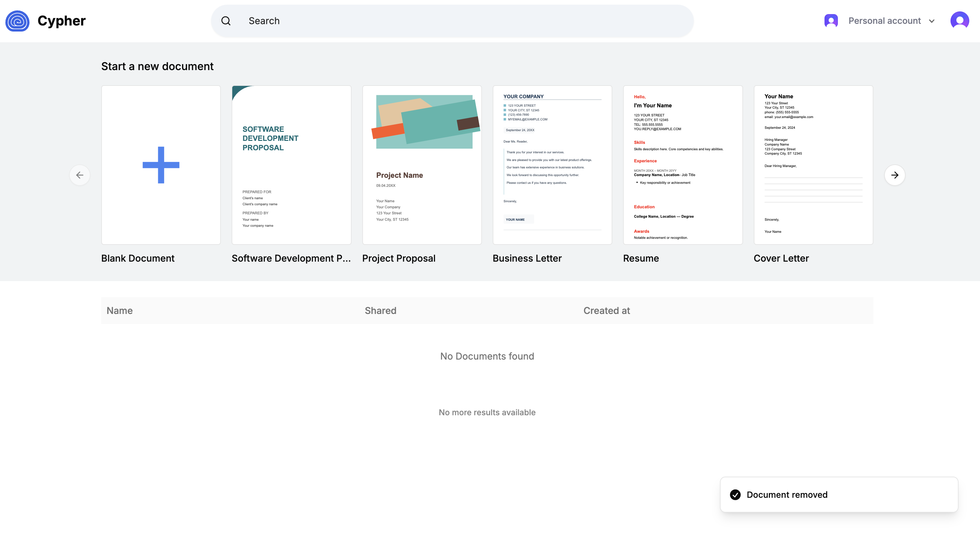Click checkmark icon in Document removed toast
This screenshot has height=534, width=980.
(x=735, y=494)
